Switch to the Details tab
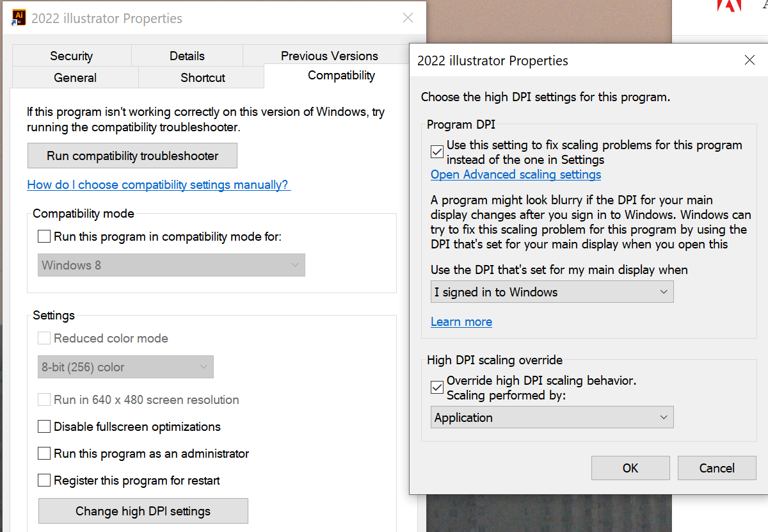This screenshot has height=532, width=768. [187, 56]
